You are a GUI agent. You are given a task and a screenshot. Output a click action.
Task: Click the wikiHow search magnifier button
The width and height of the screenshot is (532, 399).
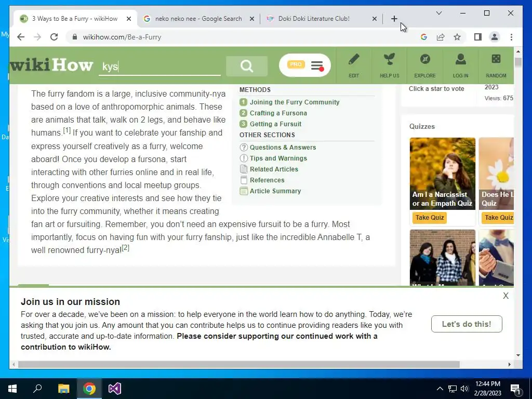[247, 66]
